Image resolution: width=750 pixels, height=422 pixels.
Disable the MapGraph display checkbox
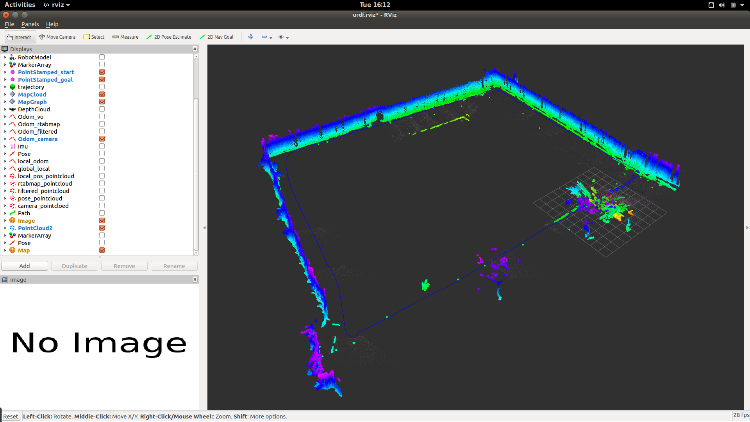coord(102,102)
